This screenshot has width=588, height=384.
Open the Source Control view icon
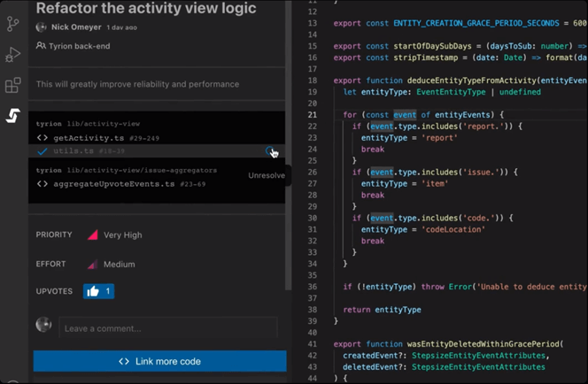pyautogui.click(x=12, y=24)
